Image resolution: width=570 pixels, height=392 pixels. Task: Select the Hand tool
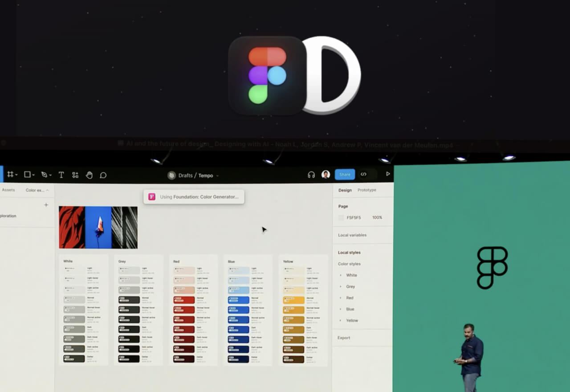(x=89, y=175)
